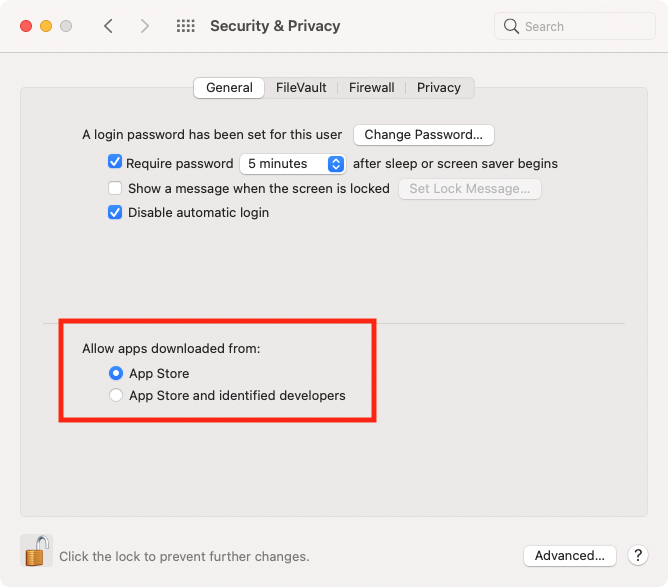Go forward with the right chevron
The height and width of the screenshot is (587, 668).
coord(145,26)
